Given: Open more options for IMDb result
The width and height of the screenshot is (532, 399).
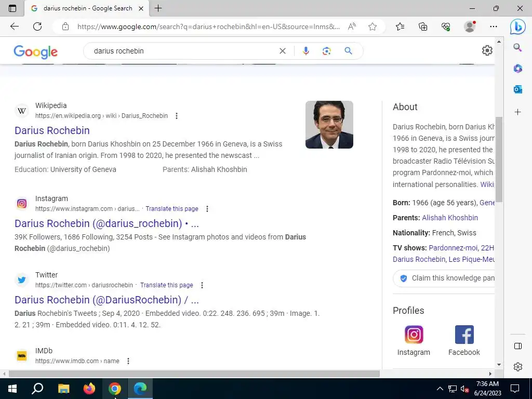Looking at the screenshot, I should pyautogui.click(x=128, y=361).
